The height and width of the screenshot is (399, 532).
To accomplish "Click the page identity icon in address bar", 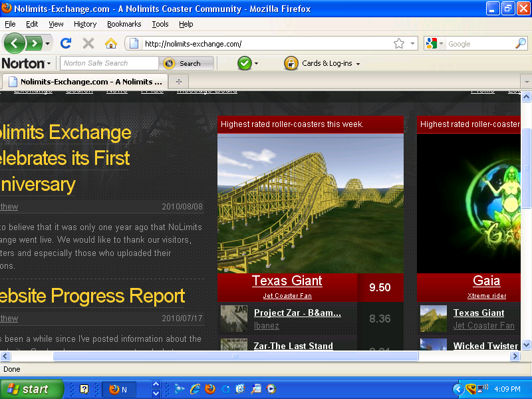I will click(x=134, y=43).
